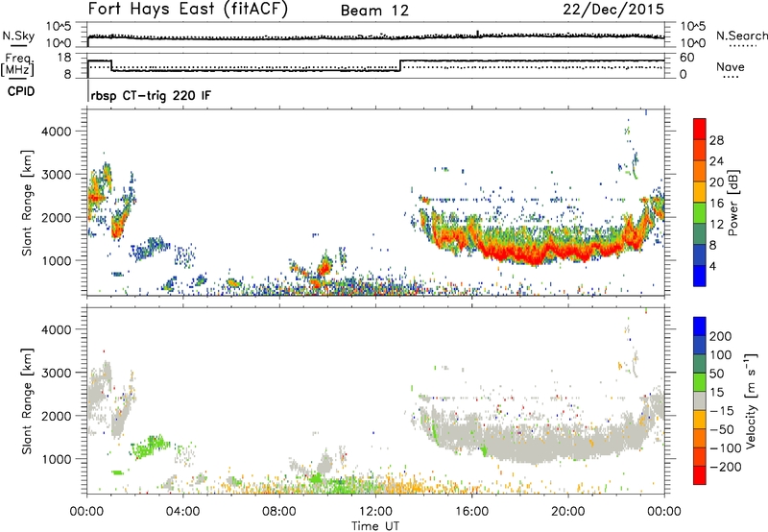Click the velocity colorbar tick '200'
The height and width of the screenshot is (532, 768).
tap(721, 336)
